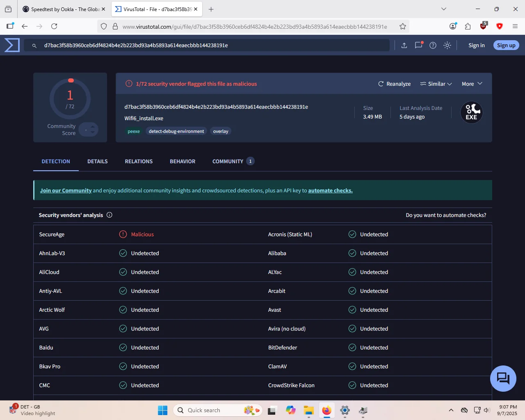The image size is (525, 420).
Task: Expand the More dropdown
Action: tap(472, 84)
